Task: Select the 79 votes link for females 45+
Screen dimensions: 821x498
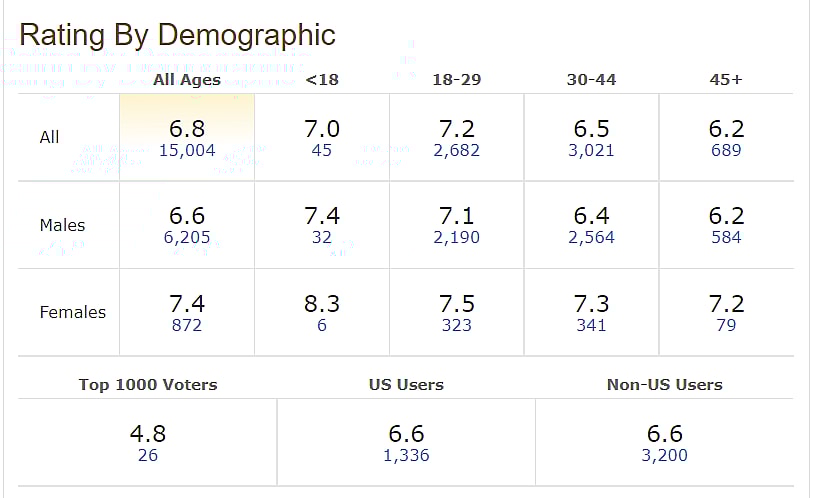Action: coord(726,325)
